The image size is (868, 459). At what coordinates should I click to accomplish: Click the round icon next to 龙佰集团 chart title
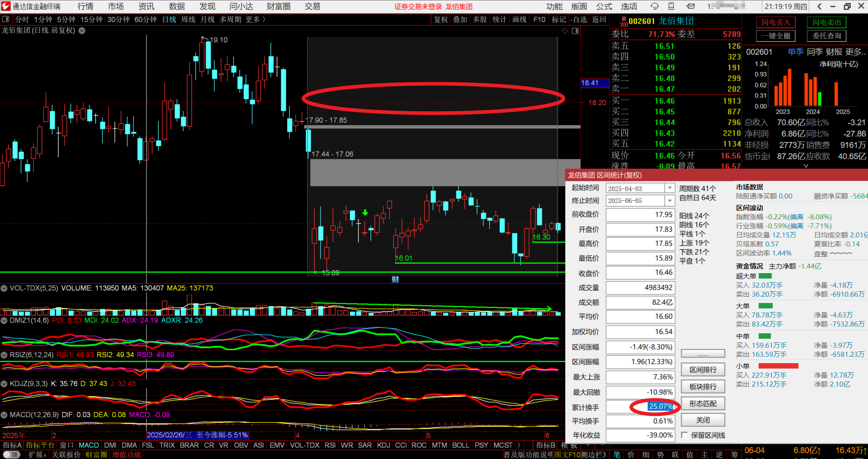[82, 31]
